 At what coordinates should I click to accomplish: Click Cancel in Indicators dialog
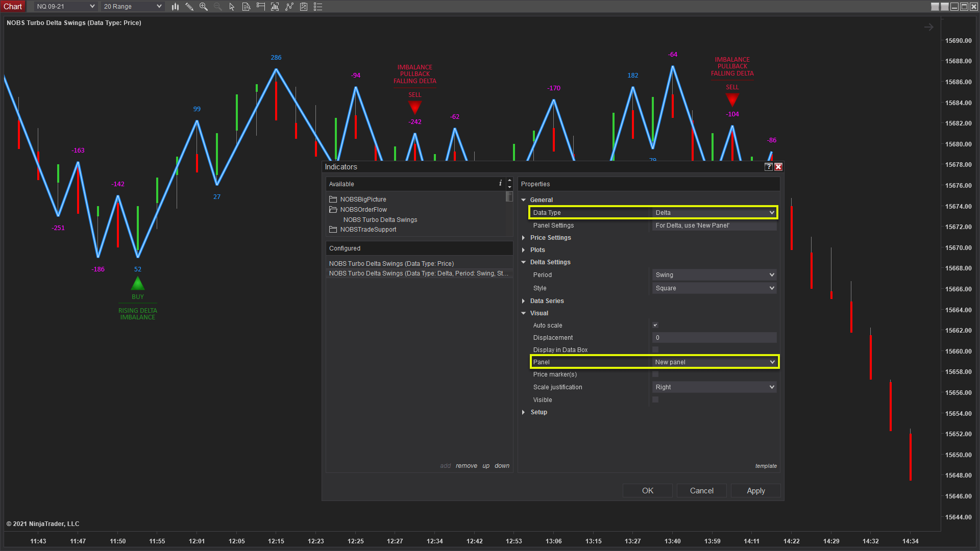(702, 491)
